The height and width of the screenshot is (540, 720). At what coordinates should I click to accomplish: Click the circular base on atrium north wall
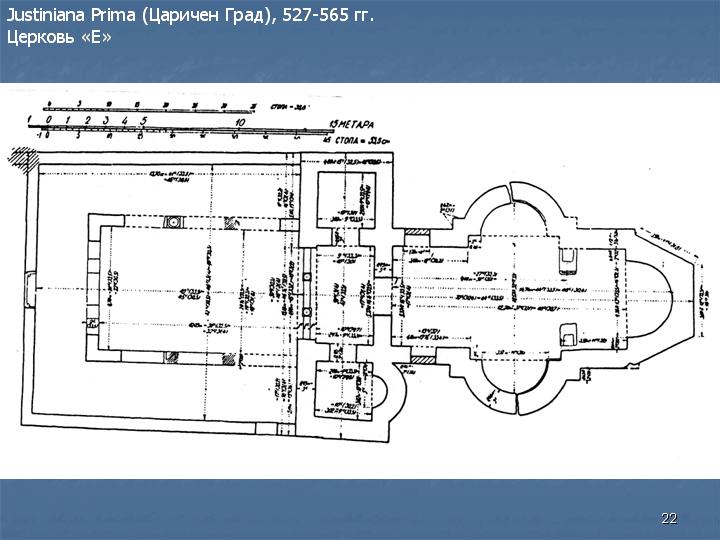click(x=171, y=221)
